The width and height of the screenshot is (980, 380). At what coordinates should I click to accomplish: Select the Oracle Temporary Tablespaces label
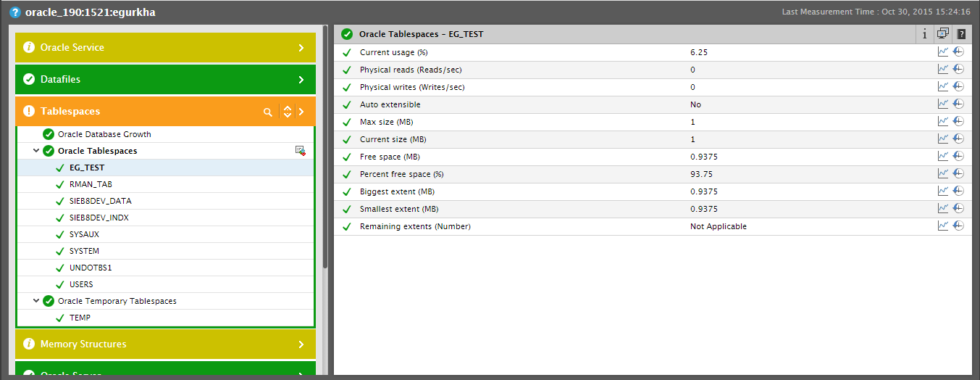pyautogui.click(x=117, y=301)
